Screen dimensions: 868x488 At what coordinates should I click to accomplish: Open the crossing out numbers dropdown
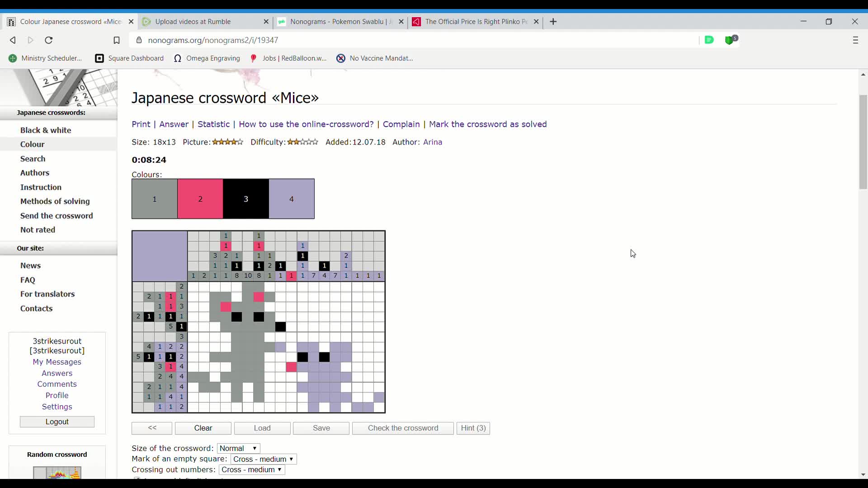251,469
